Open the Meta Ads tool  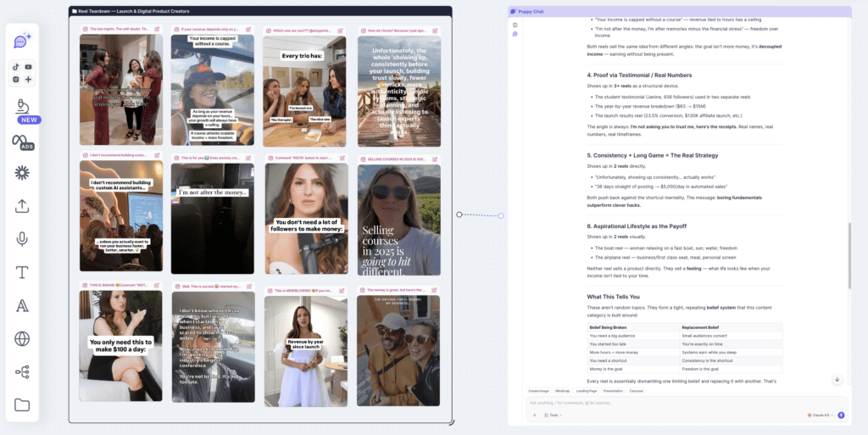22,141
